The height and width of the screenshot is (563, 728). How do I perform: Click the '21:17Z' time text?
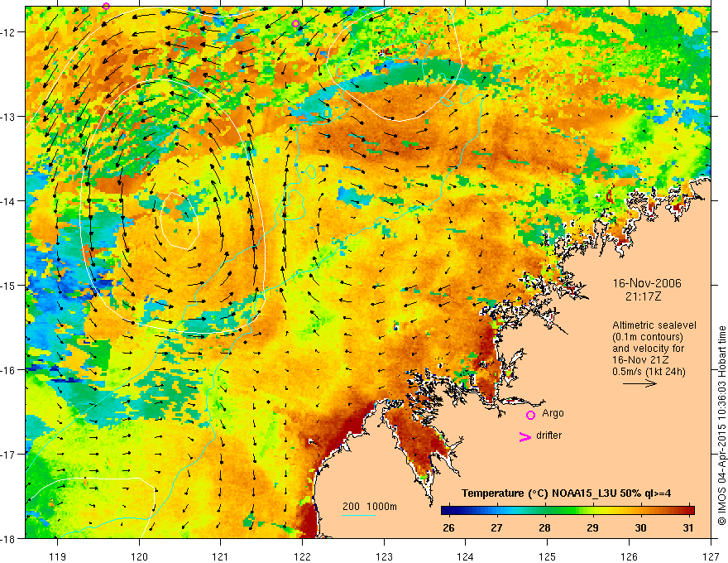click(643, 296)
